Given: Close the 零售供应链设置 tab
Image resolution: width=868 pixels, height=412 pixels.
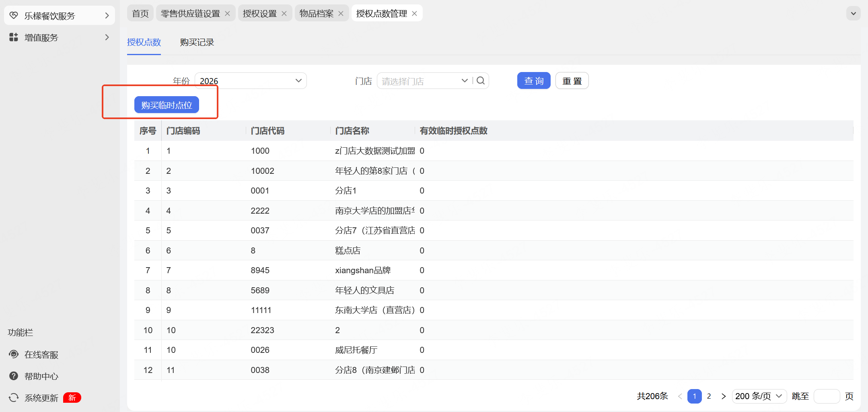Looking at the screenshot, I should point(227,14).
